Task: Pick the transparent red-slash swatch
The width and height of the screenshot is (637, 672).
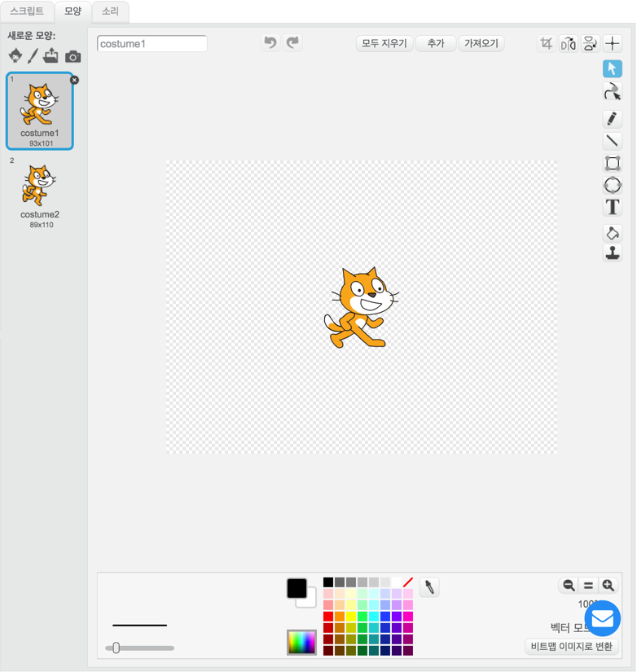Action: click(x=407, y=582)
